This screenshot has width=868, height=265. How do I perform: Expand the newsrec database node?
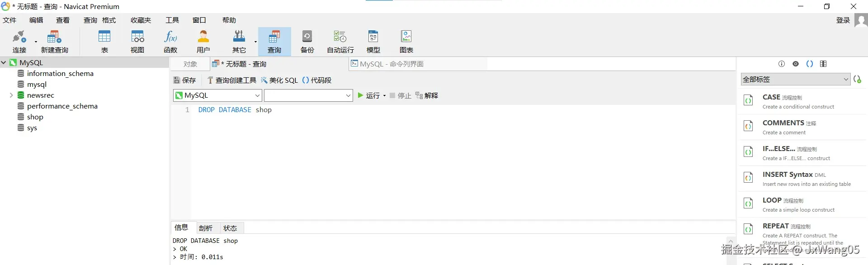point(11,95)
